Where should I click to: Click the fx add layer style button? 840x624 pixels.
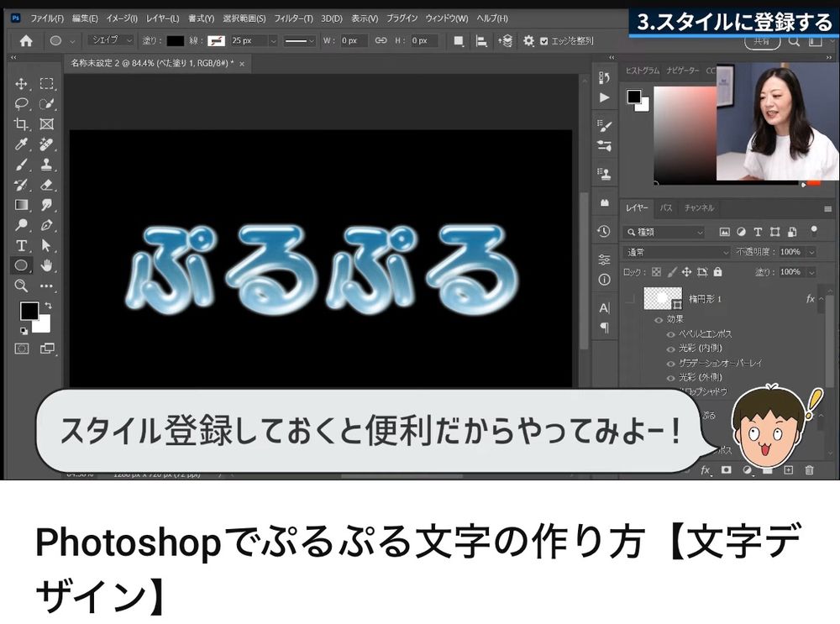tap(706, 470)
